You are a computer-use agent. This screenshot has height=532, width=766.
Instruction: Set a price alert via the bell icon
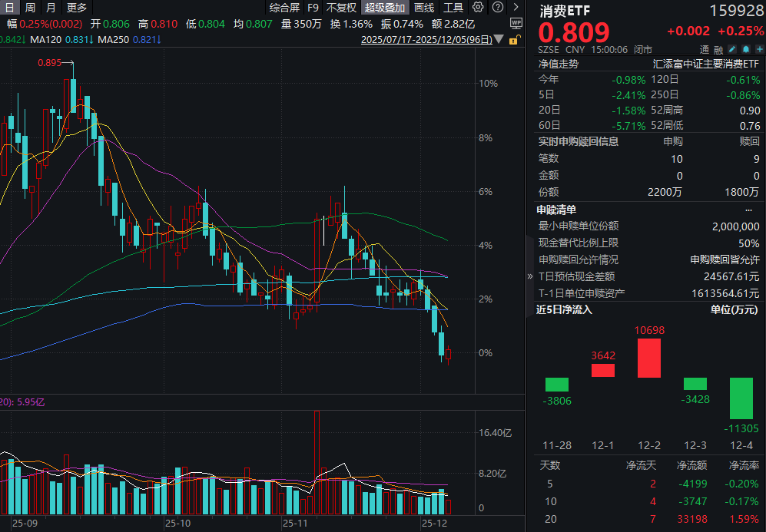click(x=746, y=48)
